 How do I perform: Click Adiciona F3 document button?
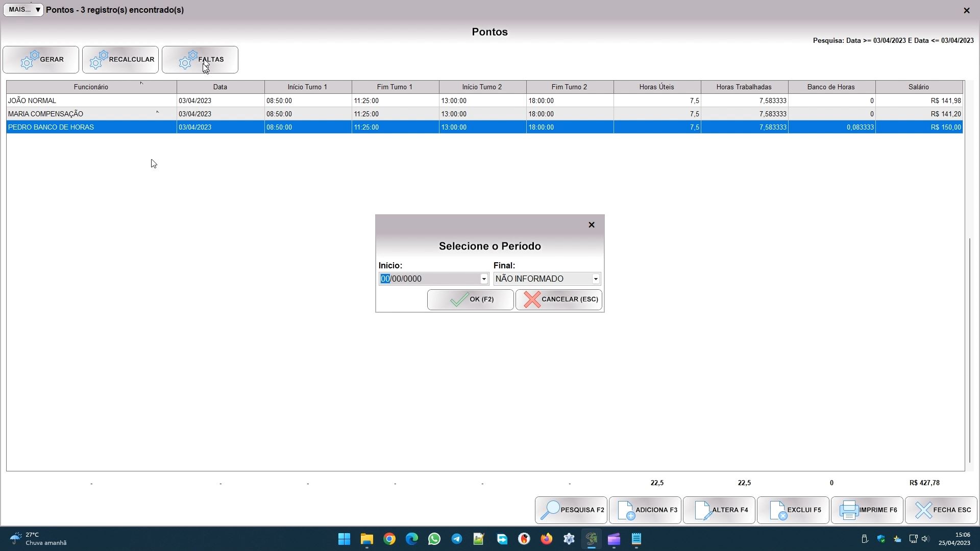click(645, 510)
